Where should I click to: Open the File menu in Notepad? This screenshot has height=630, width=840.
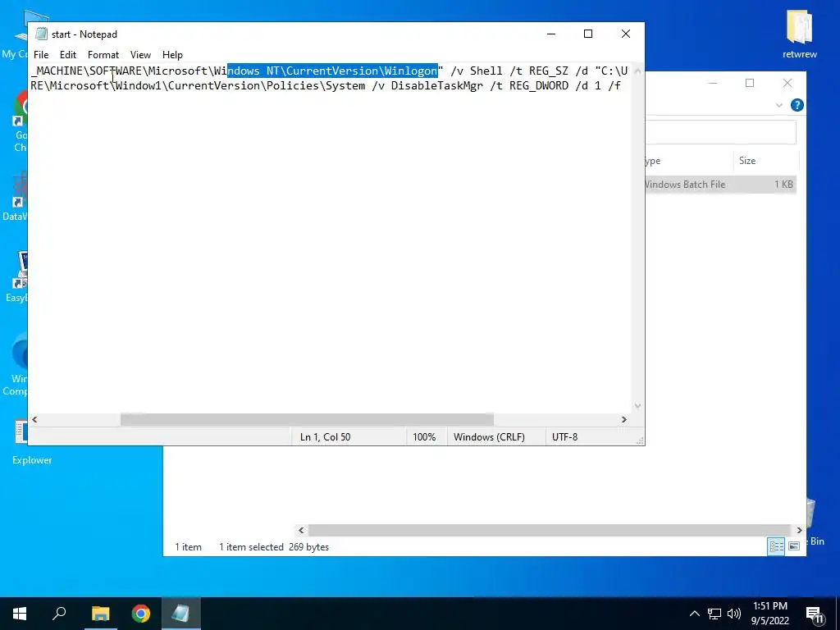click(x=41, y=55)
